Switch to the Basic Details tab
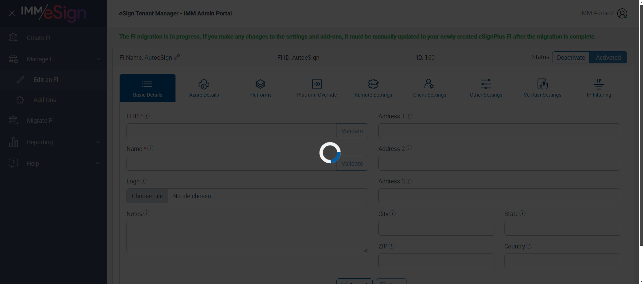This screenshot has height=284, width=644. pyautogui.click(x=148, y=88)
